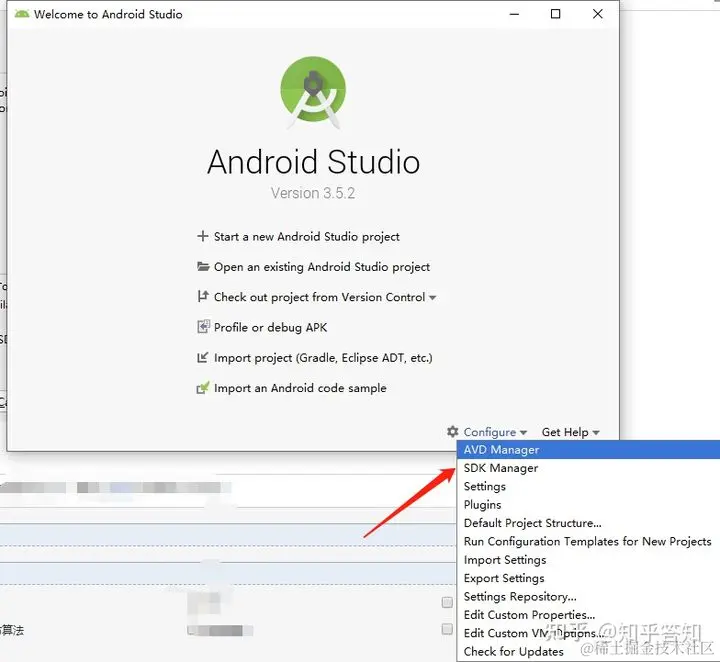Click the Profile or debug APK icon
The width and height of the screenshot is (720, 662).
click(x=203, y=327)
